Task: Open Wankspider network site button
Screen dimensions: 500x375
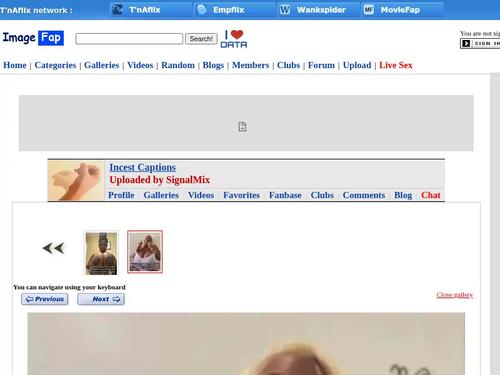Action: 319,10
